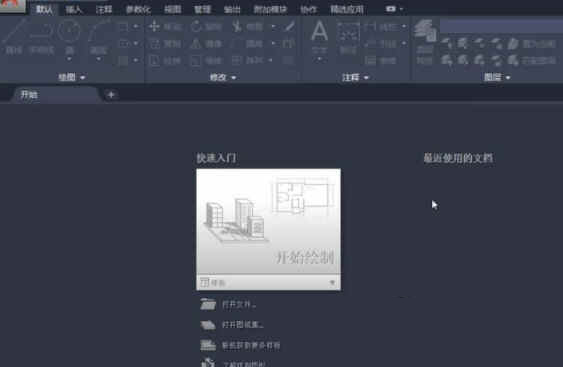
Task: Open the template 样板 dropdown under Start Drawing
Action: point(332,283)
